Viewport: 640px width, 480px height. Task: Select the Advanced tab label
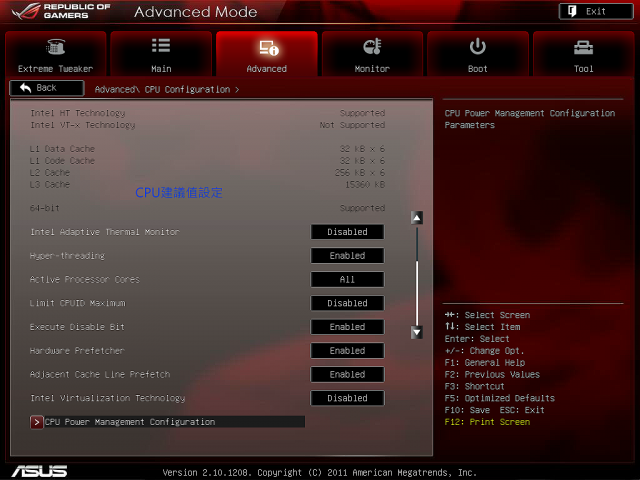click(x=267, y=69)
